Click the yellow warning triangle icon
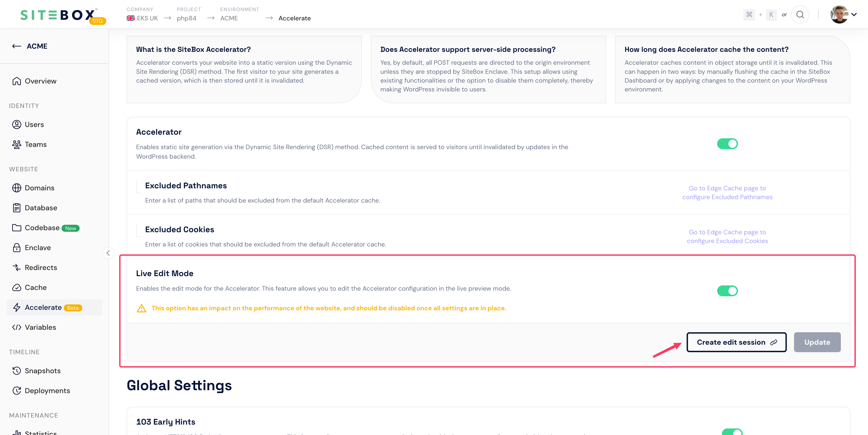The width and height of the screenshot is (868, 435). (142, 308)
